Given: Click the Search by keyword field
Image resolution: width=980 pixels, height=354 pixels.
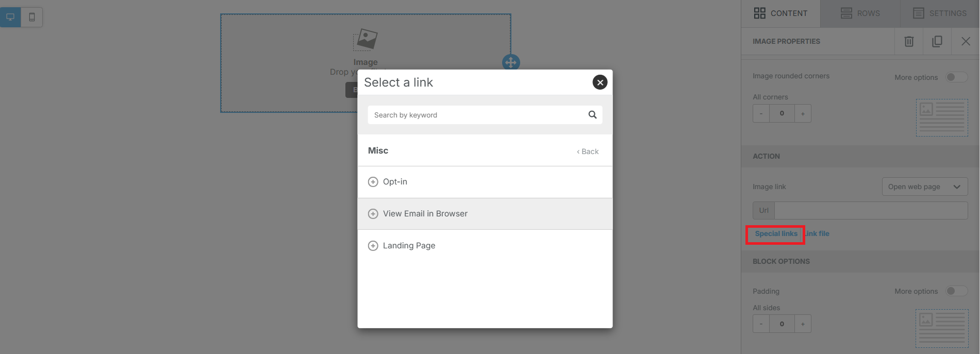Looking at the screenshot, I should click(x=477, y=115).
